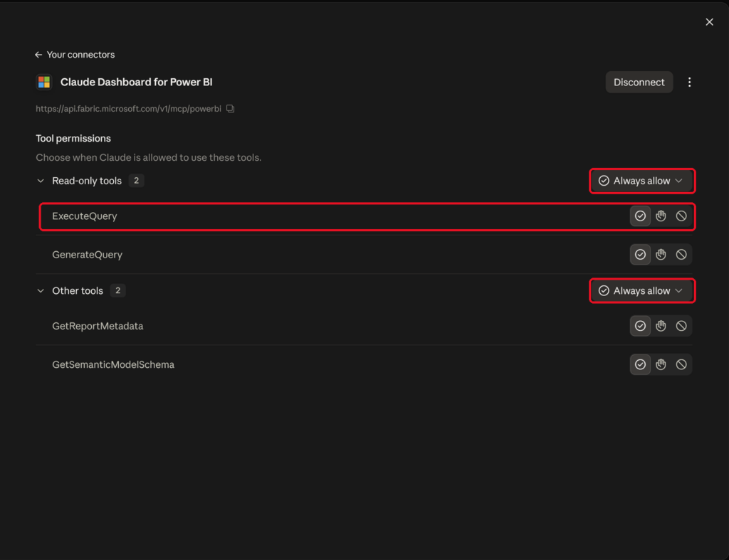This screenshot has width=729, height=560.
Task: Click the api.fabric.microsoft.com URL text
Action: pyautogui.click(x=128, y=109)
